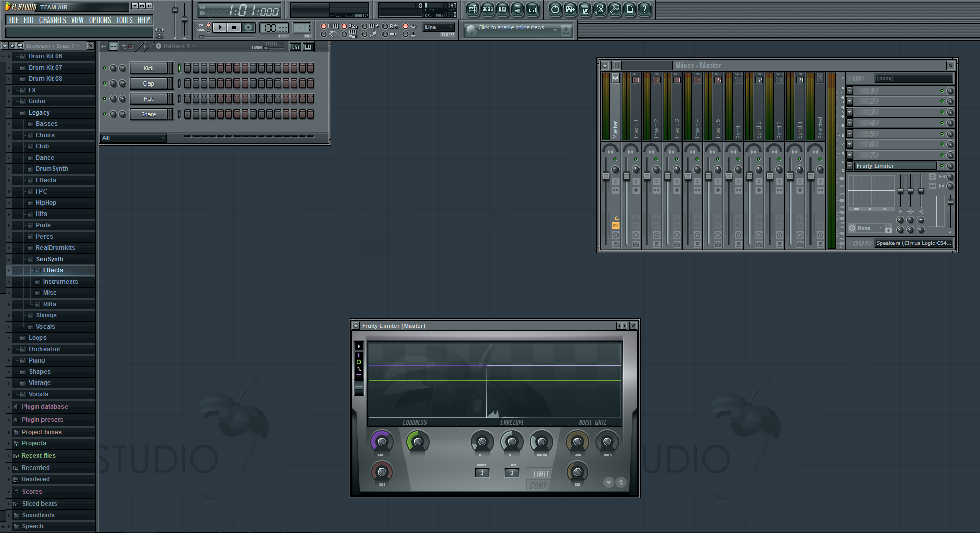This screenshot has height=533, width=980.
Task: Expand the Guitar folder in browser
Action: tap(37, 101)
